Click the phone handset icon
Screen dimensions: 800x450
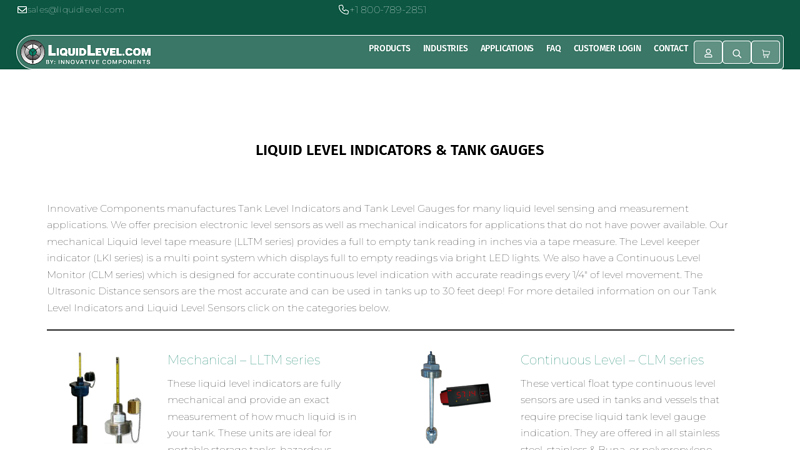pyautogui.click(x=343, y=10)
